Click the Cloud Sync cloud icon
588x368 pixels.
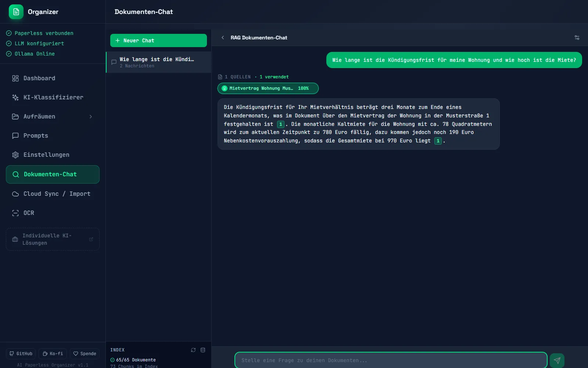tap(15, 194)
